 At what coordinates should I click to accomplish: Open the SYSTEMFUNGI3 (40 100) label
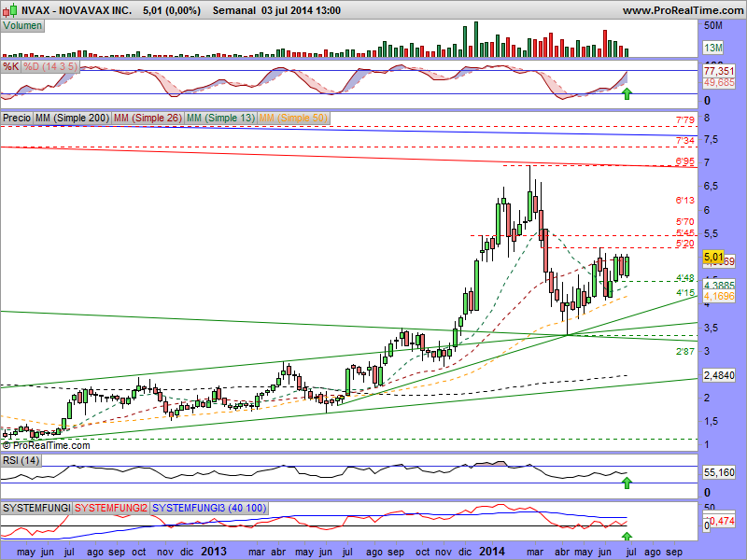click(x=209, y=508)
